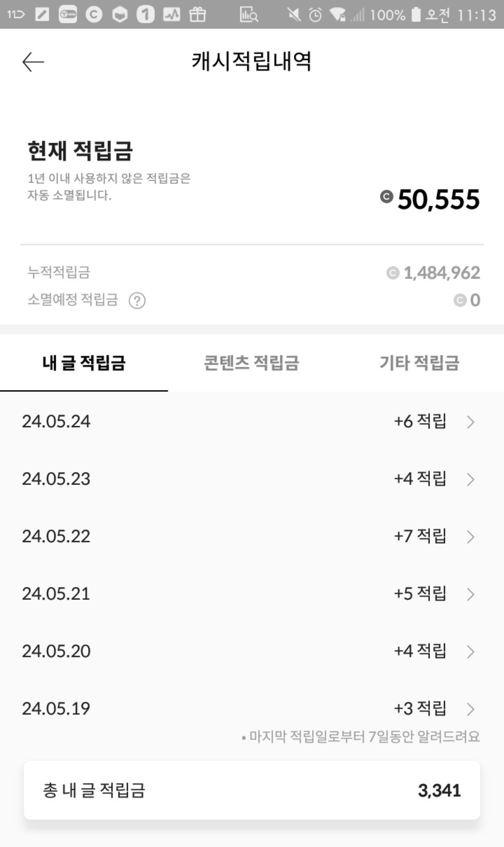Tap the +6 적립 amount link
This screenshot has width=504, height=847.
(420, 421)
